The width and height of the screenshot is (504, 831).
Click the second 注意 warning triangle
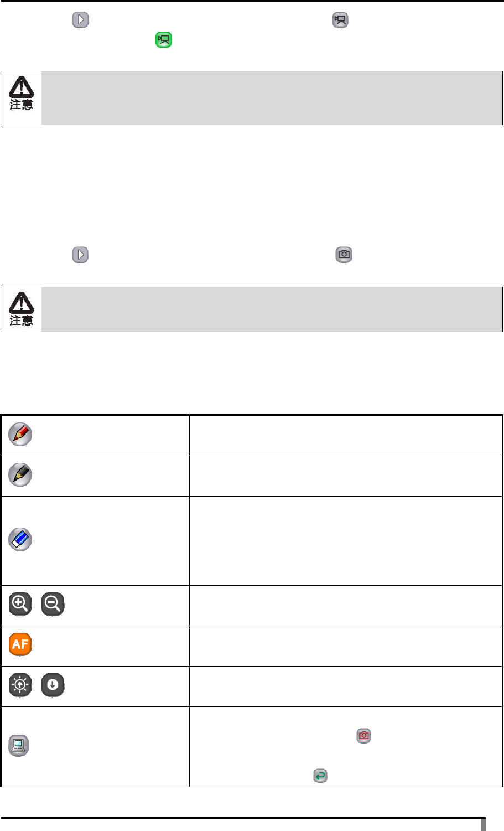pos(21,308)
